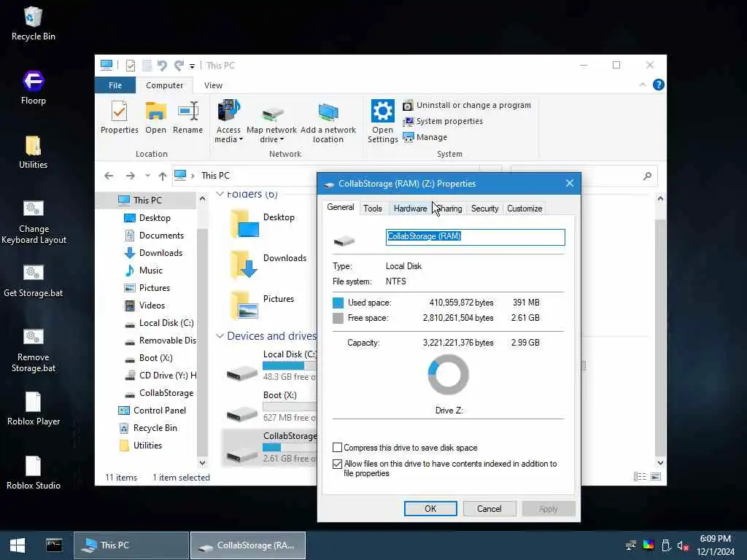Viewport: 747px width, 560px height.
Task: Open the Windows Start menu
Action: 18,545
